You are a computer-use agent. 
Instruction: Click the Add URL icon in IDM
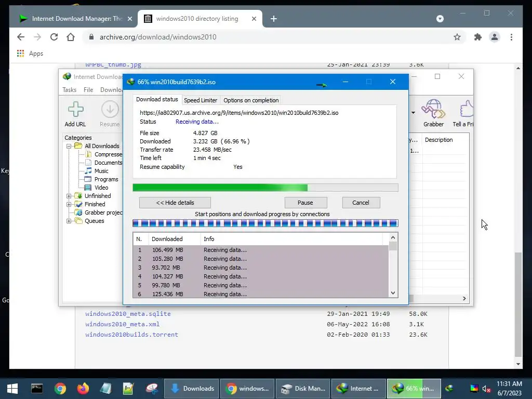75,109
